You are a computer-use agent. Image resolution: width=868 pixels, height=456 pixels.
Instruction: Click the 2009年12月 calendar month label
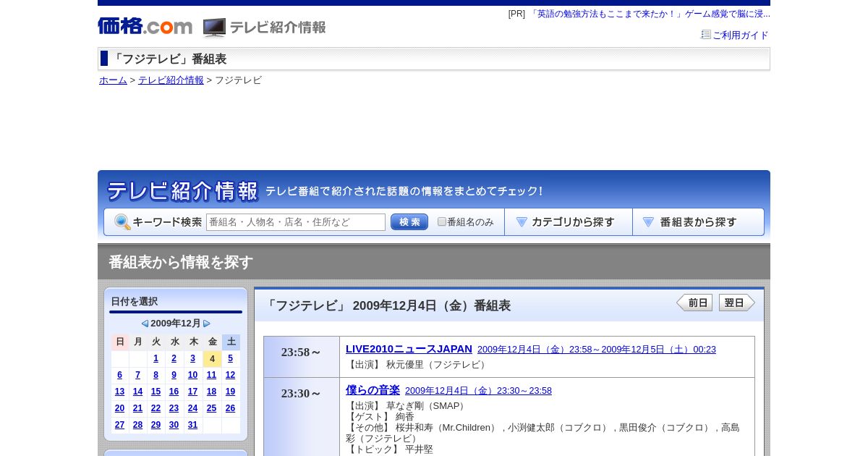tap(176, 324)
